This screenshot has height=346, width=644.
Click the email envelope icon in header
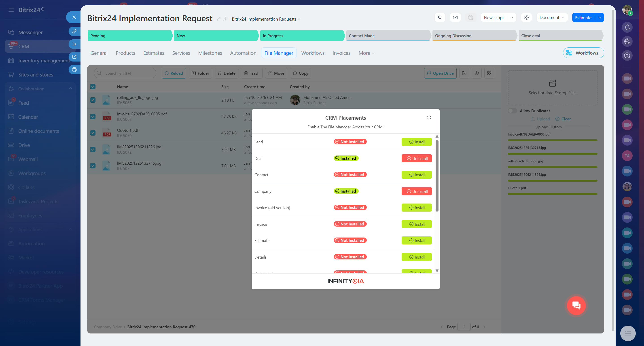point(455,17)
